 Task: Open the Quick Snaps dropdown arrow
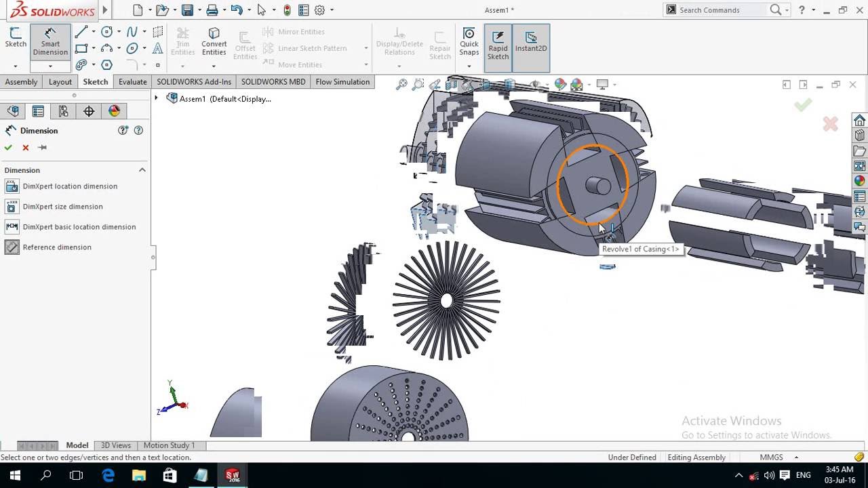[469, 66]
